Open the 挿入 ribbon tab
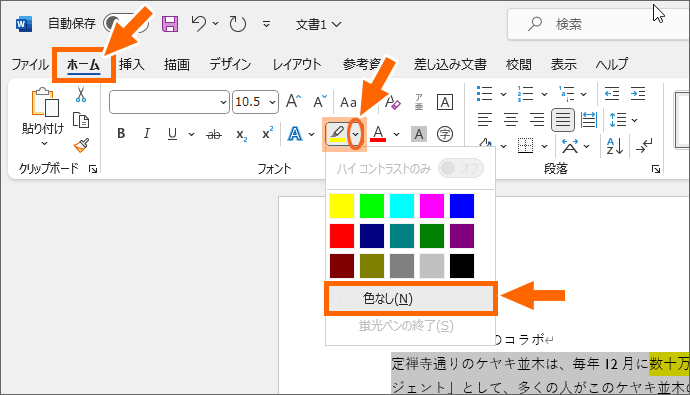The height and width of the screenshot is (395, 690). 131,65
